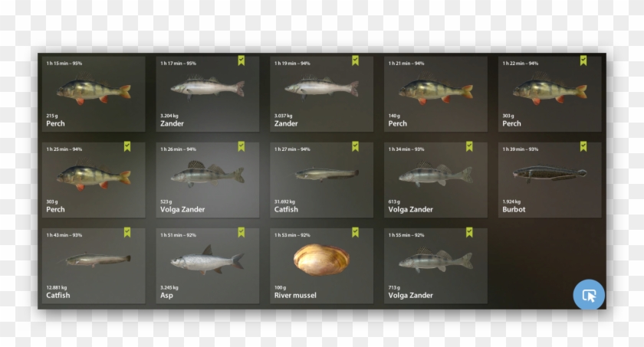Viewport: 644px width, 347px height.
Task: Click the Catfish label at 31.692 kg
Action: pyautogui.click(x=286, y=209)
